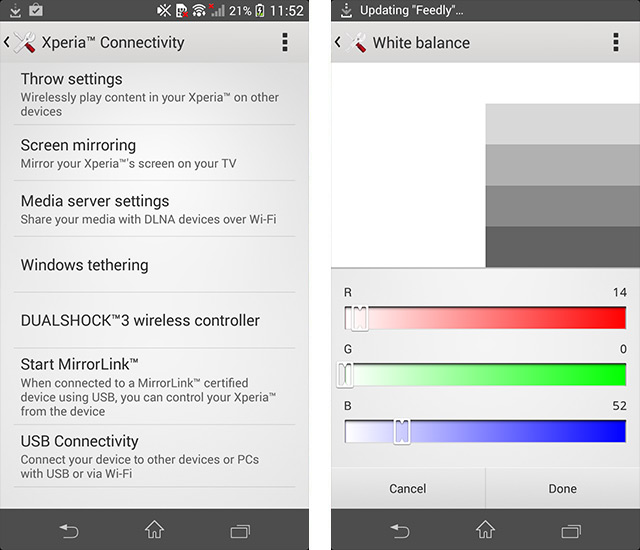
Task: Open USB Connectivity settings
Action: pyautogui.click(x=154, y=456)
